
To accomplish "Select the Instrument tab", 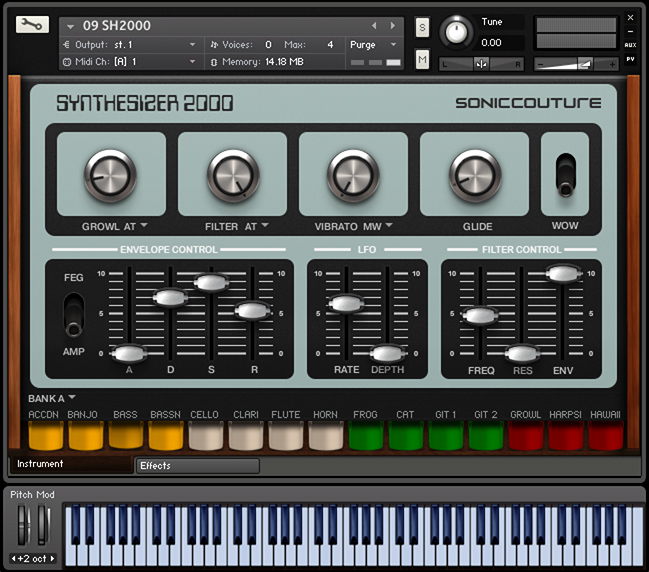I will (70, 464).
